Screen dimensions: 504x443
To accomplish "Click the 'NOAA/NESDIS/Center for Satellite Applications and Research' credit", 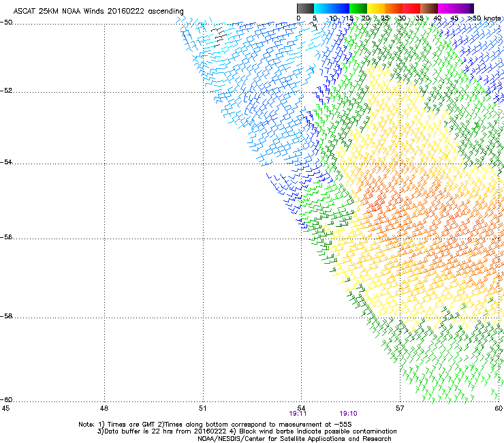I will point(294,439).
